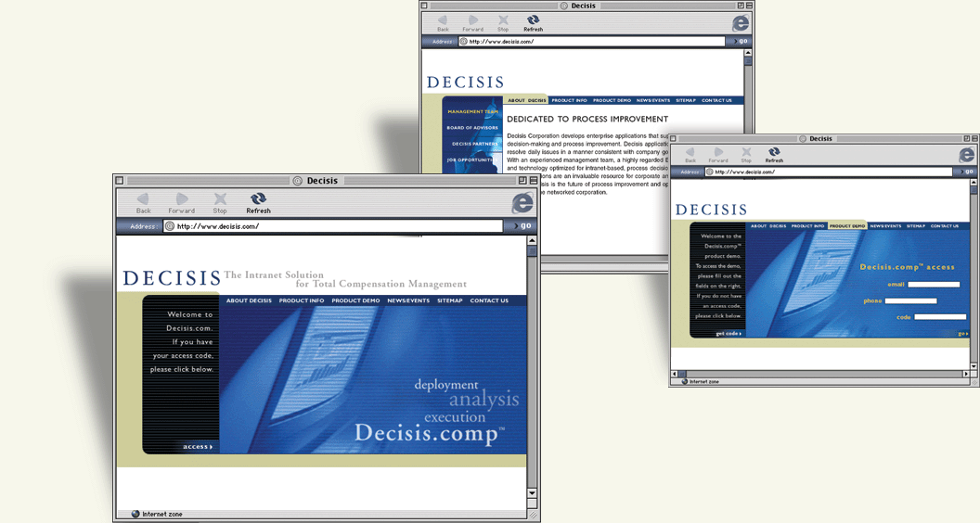Click Forward arrow in the right browser window
980x523 pixels.
[x=717, y=150]
